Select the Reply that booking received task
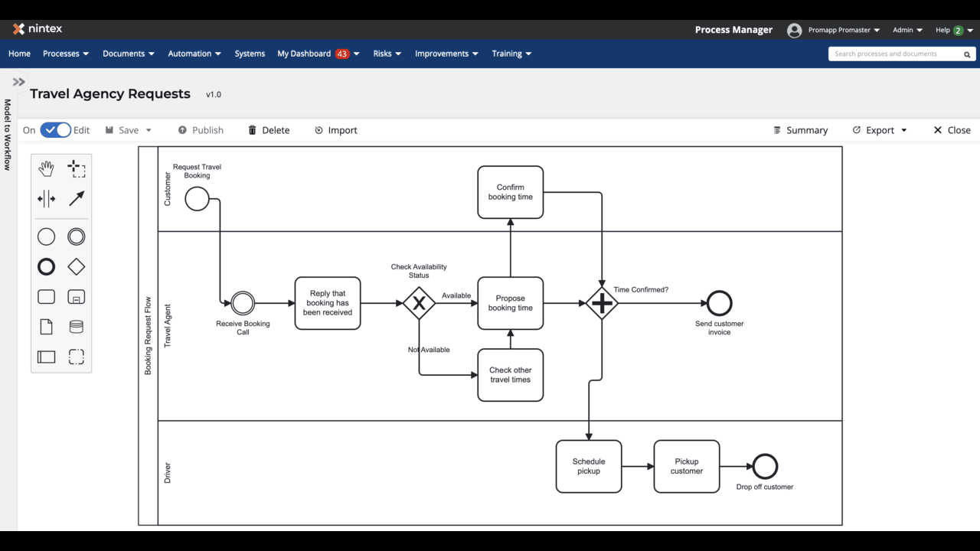The width and height of the screenshot is (980, 551). (x=328, y=304)
